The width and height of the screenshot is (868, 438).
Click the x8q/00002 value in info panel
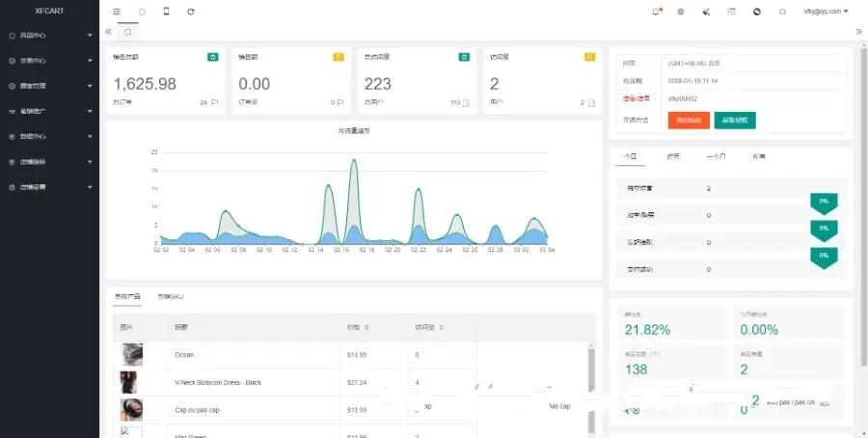683,98
